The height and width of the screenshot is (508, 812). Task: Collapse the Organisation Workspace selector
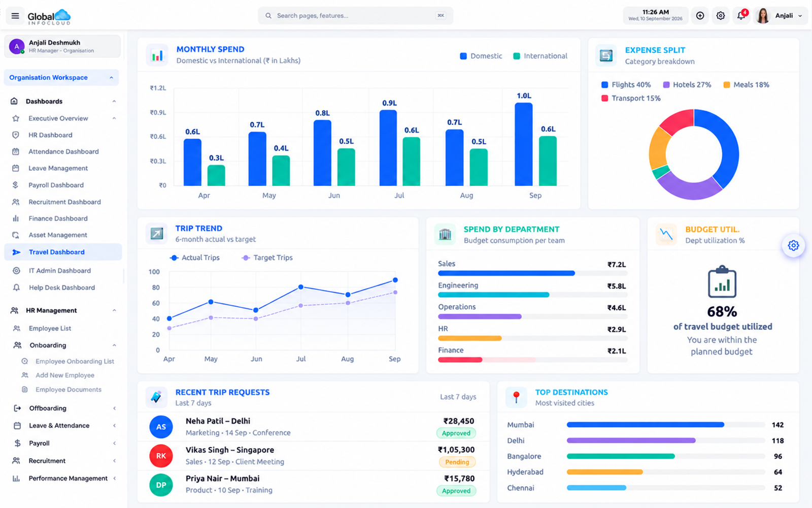[61, 78]
